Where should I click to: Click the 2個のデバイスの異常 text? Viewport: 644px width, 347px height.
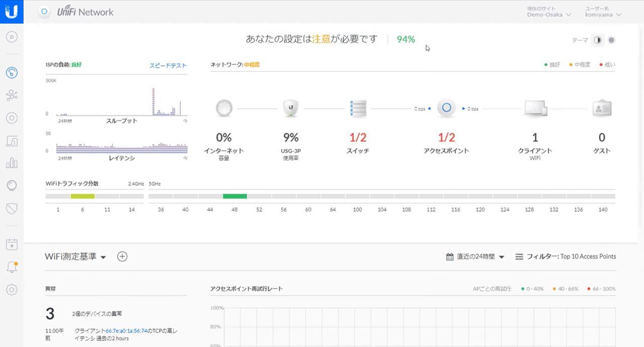click(97, 314)
